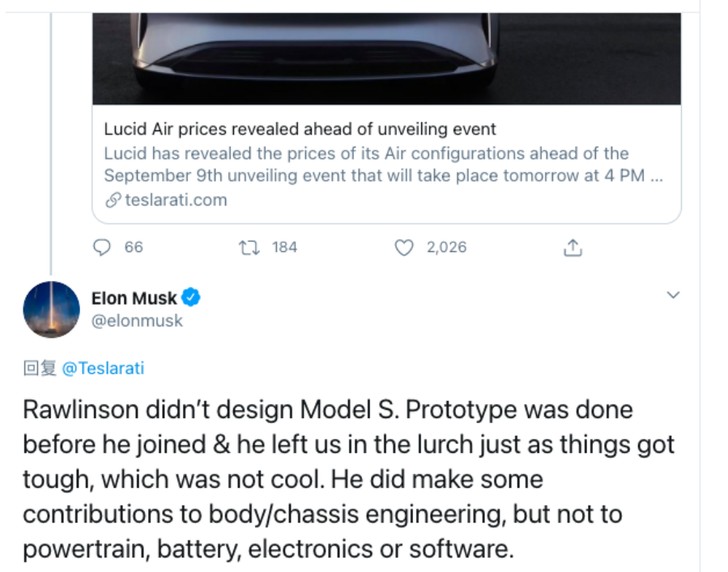This screenshot has width=728, height=572.
Task: Click the tweet text about Rawlinson
Action: (348, 479)
